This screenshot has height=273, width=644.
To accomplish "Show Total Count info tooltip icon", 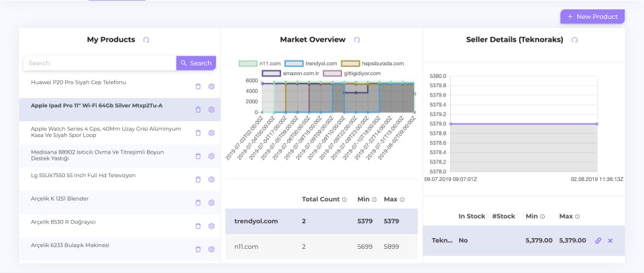I will (x=345, y=199).
